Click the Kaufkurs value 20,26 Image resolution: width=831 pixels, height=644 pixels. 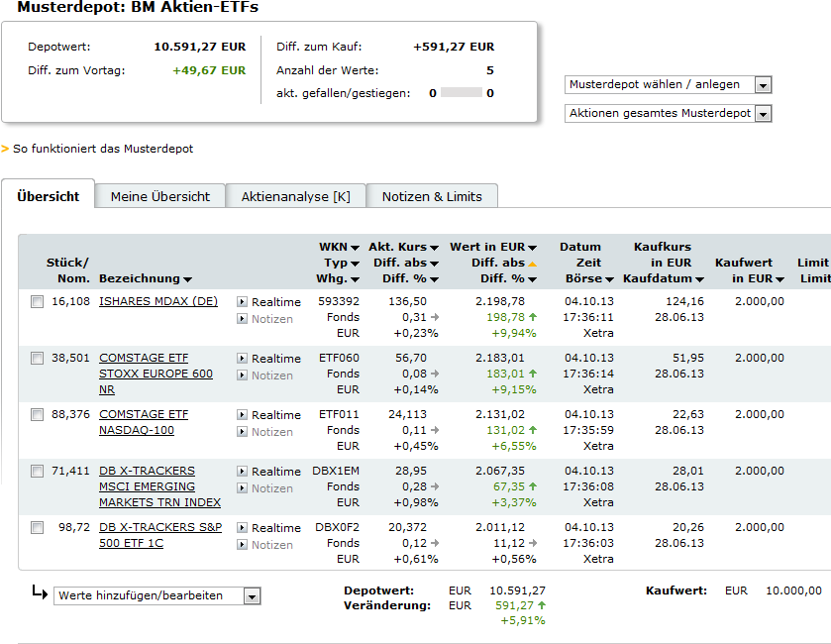tap(688, 527)
